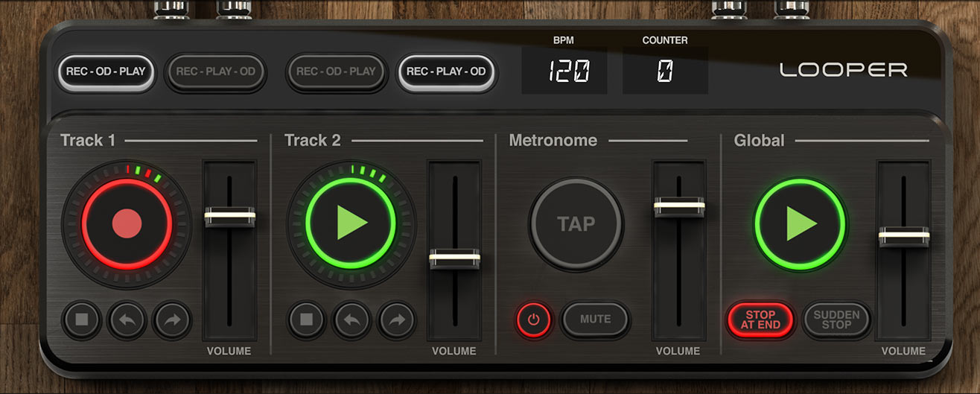Click the Global section label

pyautogui.click(x=759, y=140)
